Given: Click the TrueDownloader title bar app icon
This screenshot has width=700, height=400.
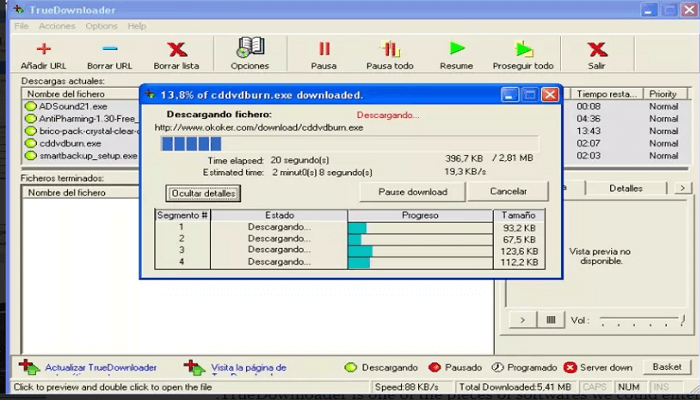Looking at the screenshot, I should pos(19,9).
